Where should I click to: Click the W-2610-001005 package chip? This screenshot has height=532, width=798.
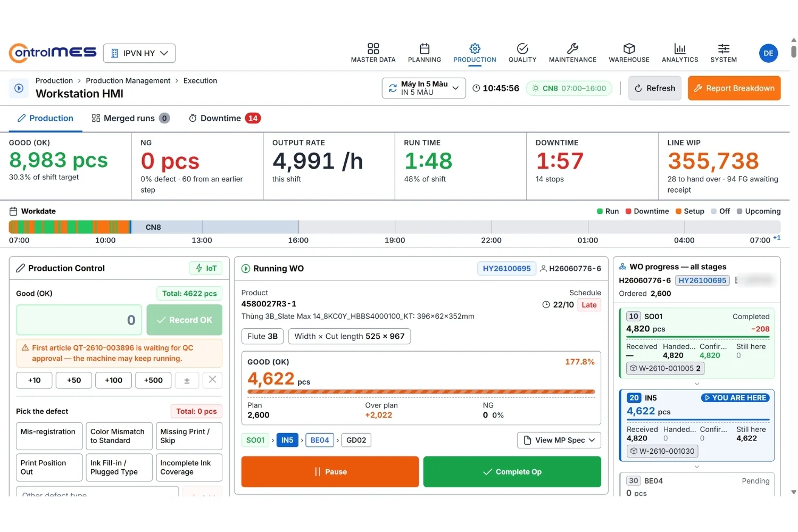[666, 368]
